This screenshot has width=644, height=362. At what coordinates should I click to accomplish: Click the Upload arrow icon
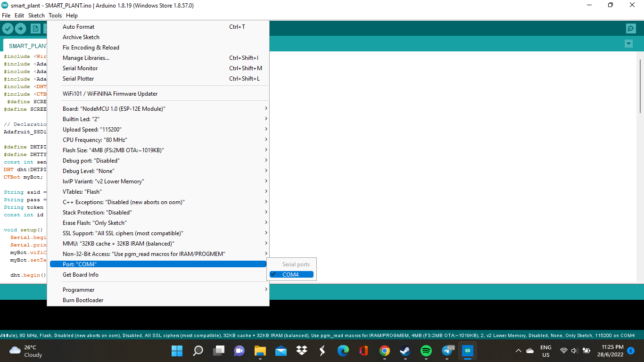[20, 29]
